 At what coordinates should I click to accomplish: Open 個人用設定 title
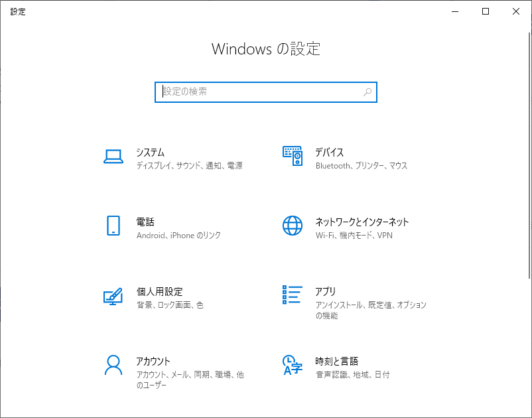[x=159, y=291]
